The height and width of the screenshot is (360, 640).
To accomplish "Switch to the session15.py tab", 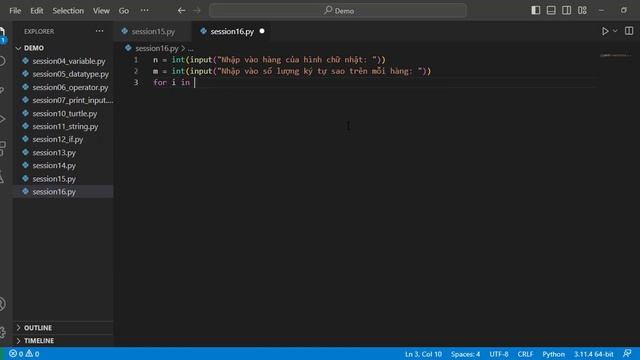I will 153,31.
